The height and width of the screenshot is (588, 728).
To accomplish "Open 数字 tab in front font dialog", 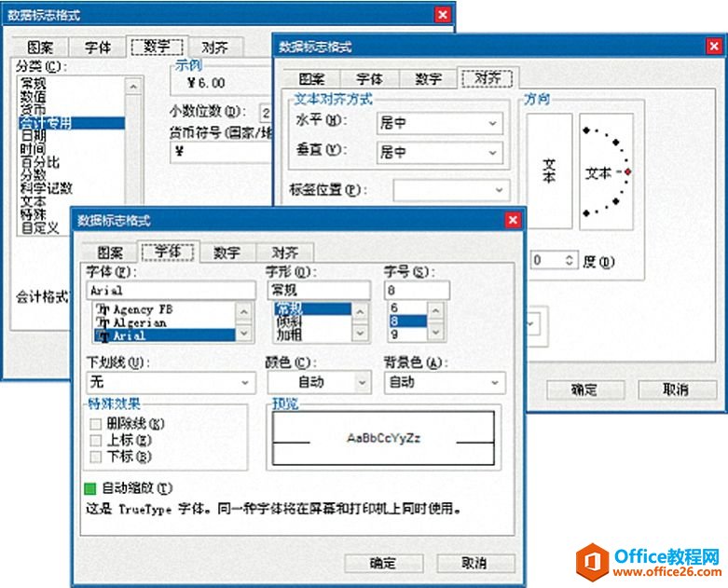I will pos(227,253).
